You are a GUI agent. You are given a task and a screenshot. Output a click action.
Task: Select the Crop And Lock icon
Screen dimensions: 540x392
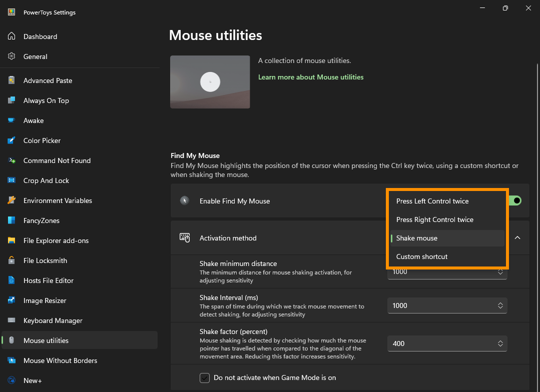point(12,180)
